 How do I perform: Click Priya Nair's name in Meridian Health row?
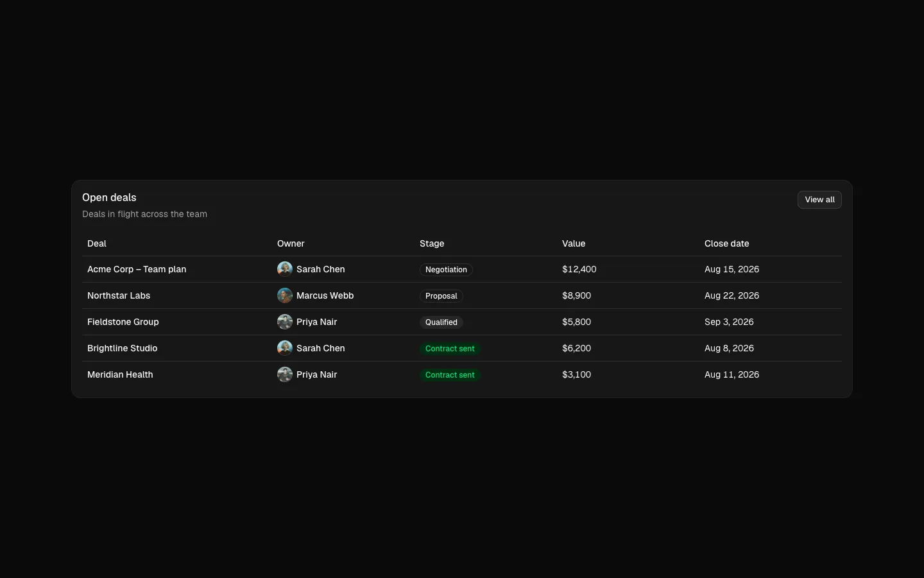click(x=317, y=374)
